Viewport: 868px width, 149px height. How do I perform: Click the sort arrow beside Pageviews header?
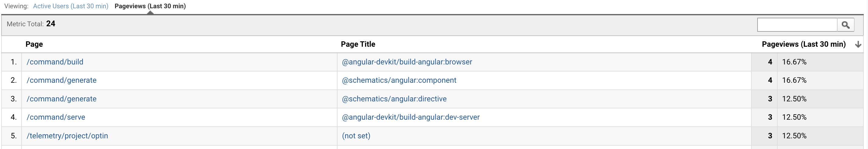pyautogui.click(x=858, y=44)
